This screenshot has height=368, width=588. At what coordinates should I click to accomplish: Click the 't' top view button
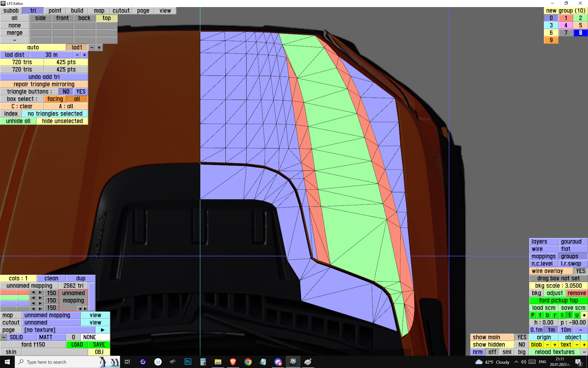(569, 315)
